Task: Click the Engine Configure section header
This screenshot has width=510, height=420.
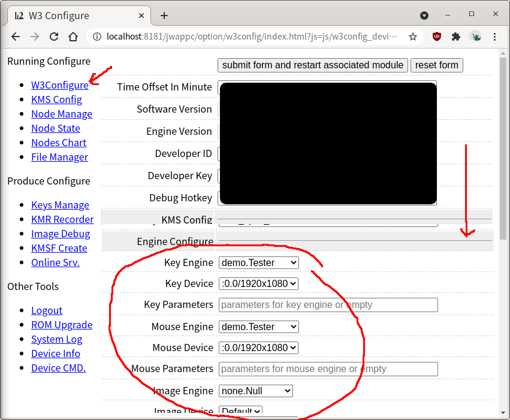Action: tap(175, 241)
